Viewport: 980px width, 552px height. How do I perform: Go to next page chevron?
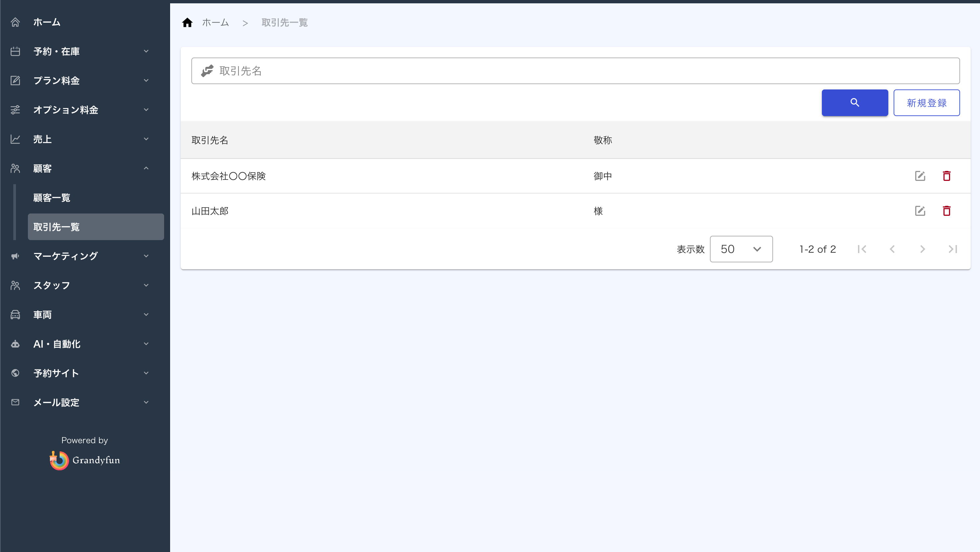click(x=922, y=249)
